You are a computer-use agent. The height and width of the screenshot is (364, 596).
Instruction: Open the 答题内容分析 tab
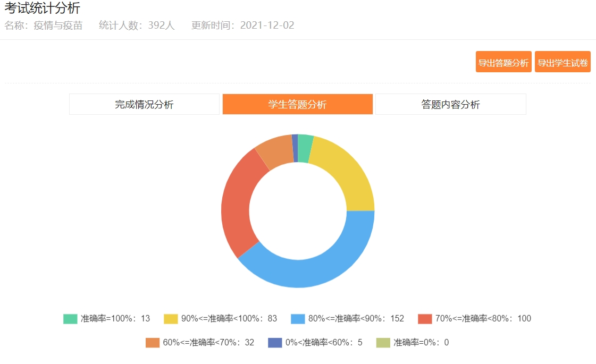click(450, 105)
